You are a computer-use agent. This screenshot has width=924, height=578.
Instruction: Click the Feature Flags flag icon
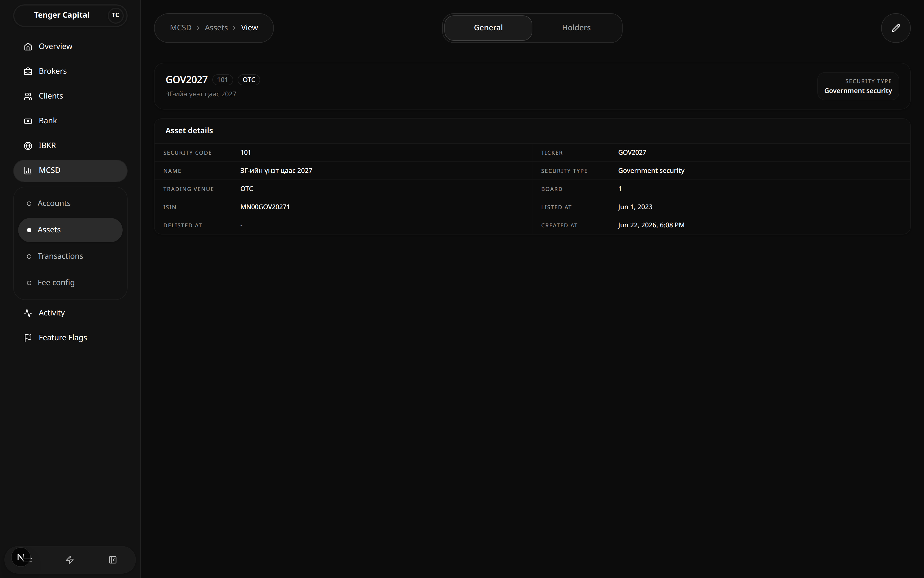click(x=28, y=338)
